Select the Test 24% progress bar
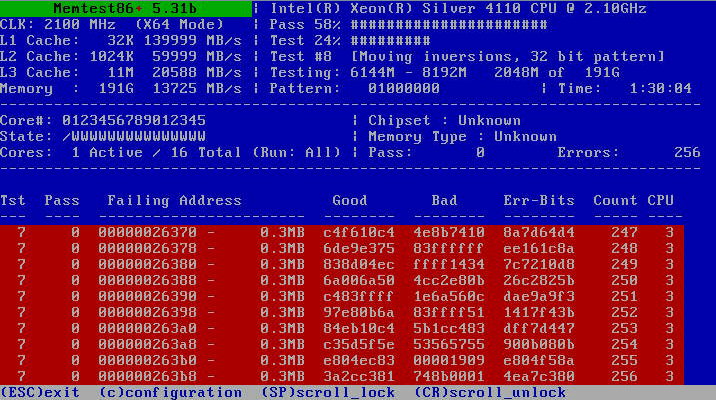716x400 pixels. [350, 40]
